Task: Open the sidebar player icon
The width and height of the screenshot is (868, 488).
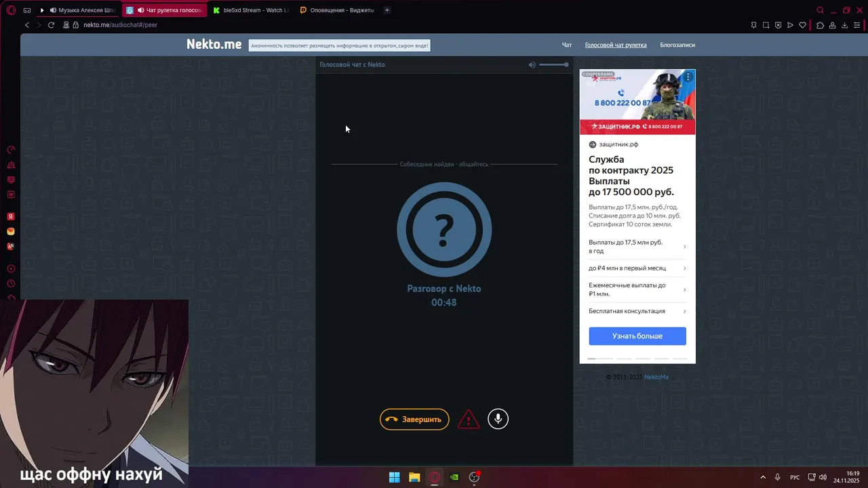Action: pyautogui.click(x=11, y=269)
